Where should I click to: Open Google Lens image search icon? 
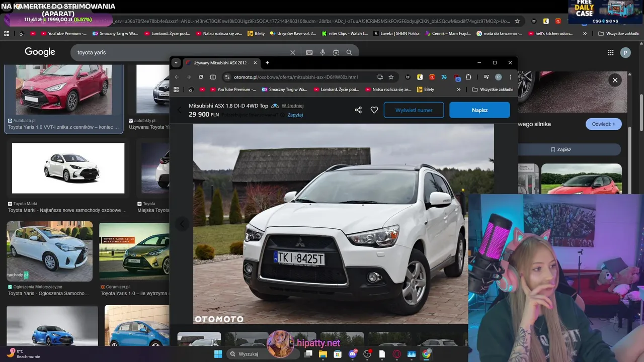click(x=336, y=52)
